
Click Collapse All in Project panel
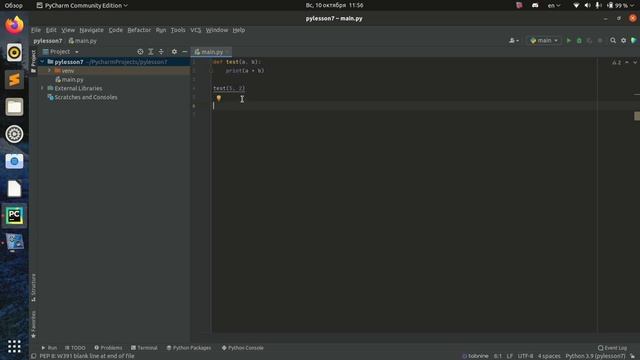(x=161, y=52)
